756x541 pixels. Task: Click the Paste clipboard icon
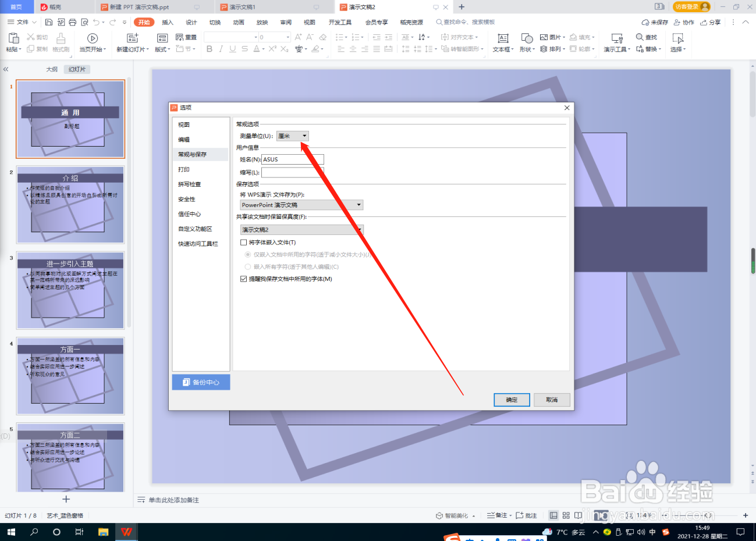click(x=13, y=38)
